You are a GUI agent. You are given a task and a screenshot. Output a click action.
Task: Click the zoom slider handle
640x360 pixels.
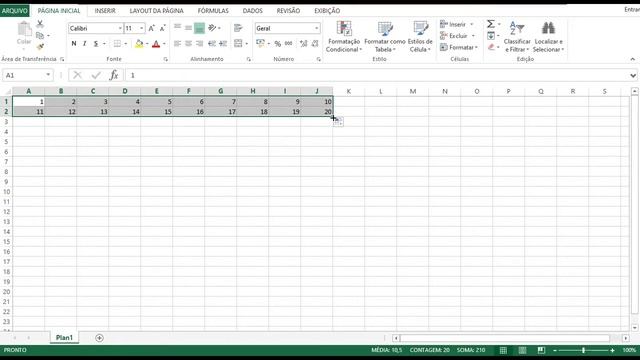tap(583, 350)
